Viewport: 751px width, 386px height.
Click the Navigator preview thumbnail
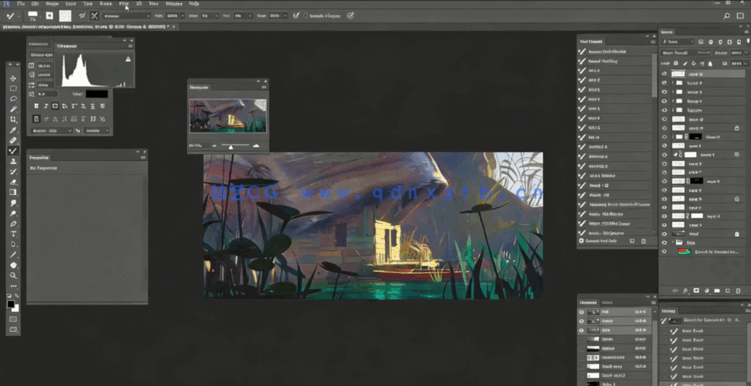click(x=228, y=115)
